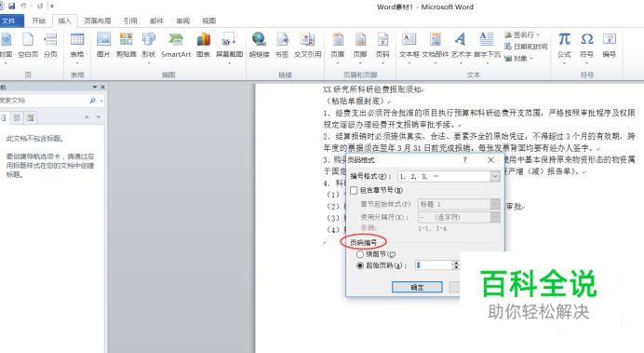Confirm the dialog with 确定 button
This screenshot has height=353, width=644.
click(417, 287)
